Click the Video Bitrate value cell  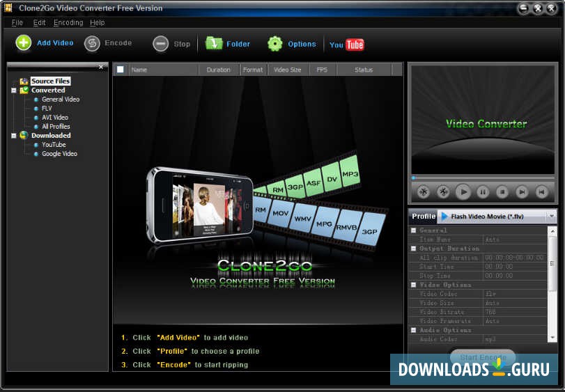[516, 312]
